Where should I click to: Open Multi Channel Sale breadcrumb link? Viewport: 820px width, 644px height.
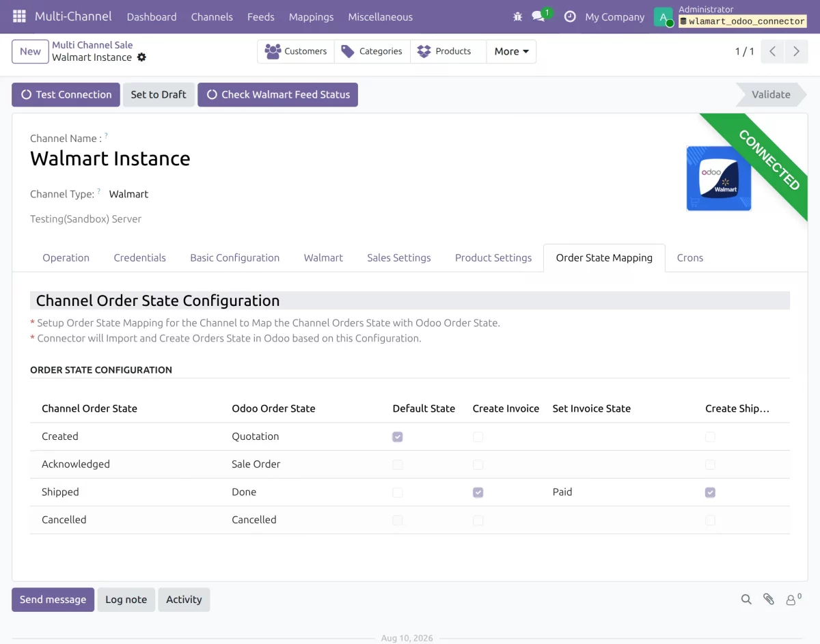click(92, 45)
